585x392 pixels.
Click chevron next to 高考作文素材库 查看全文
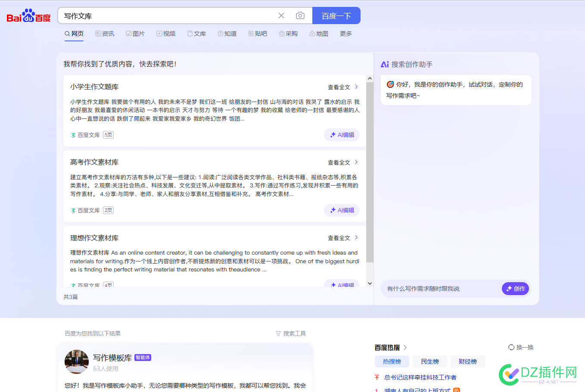click(x=356, y=162)
